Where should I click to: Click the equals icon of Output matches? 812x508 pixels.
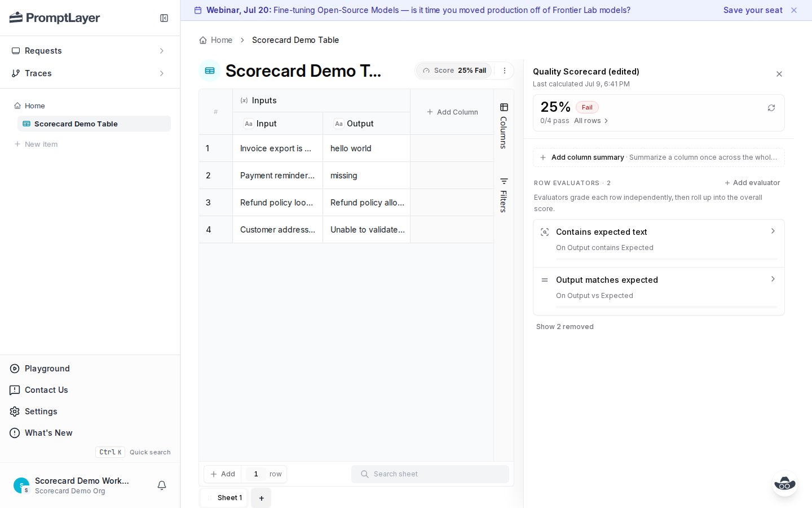coord(545,280)
